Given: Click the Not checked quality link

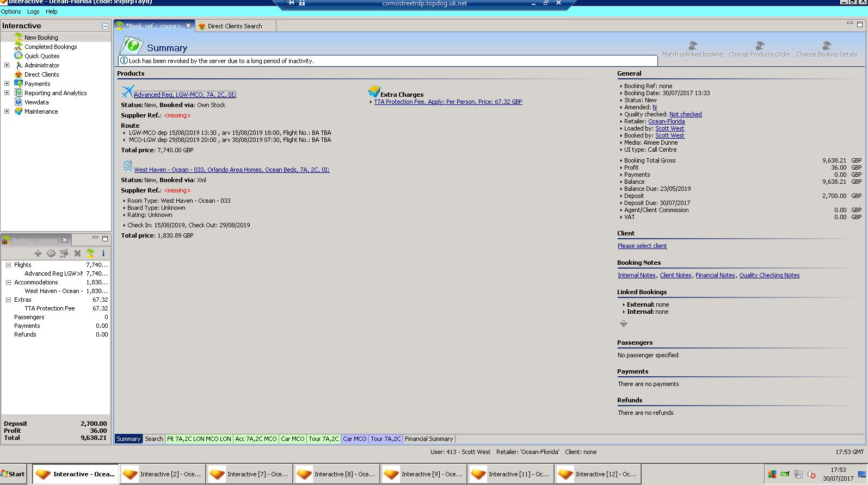Looking at the screenshot, I should click(686, 114).
